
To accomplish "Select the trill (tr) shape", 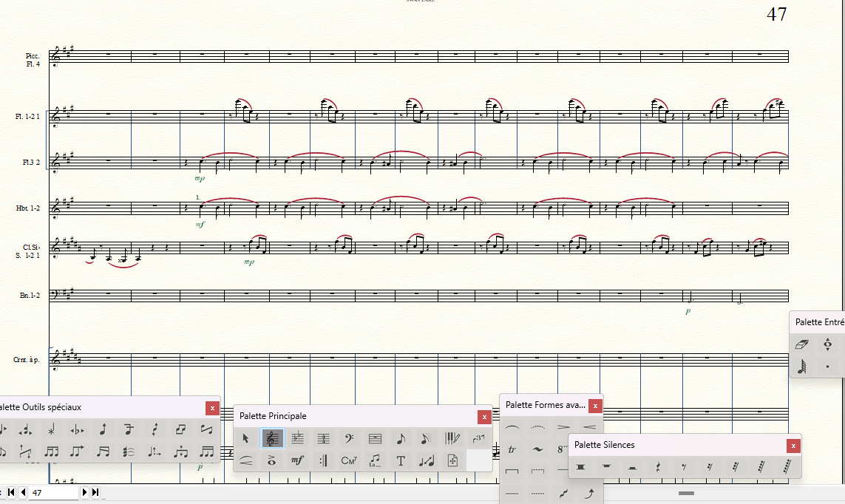I will 512,449.
